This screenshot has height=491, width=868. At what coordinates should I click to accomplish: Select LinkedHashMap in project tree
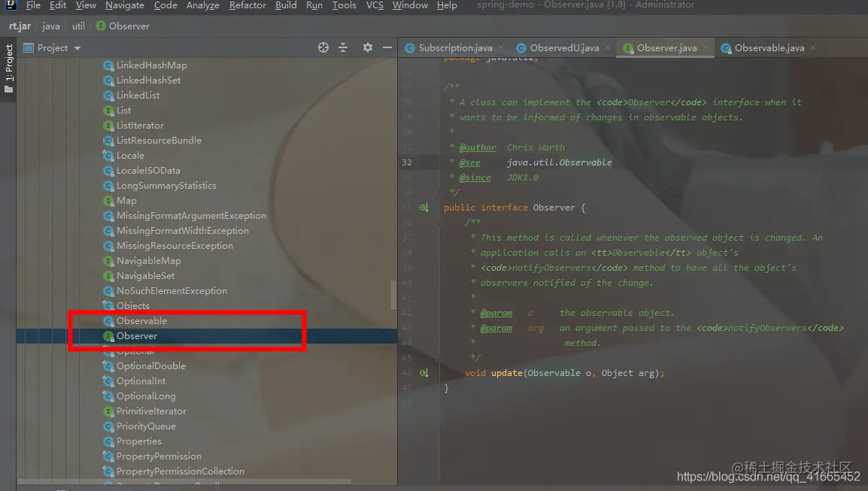point(151,65)
